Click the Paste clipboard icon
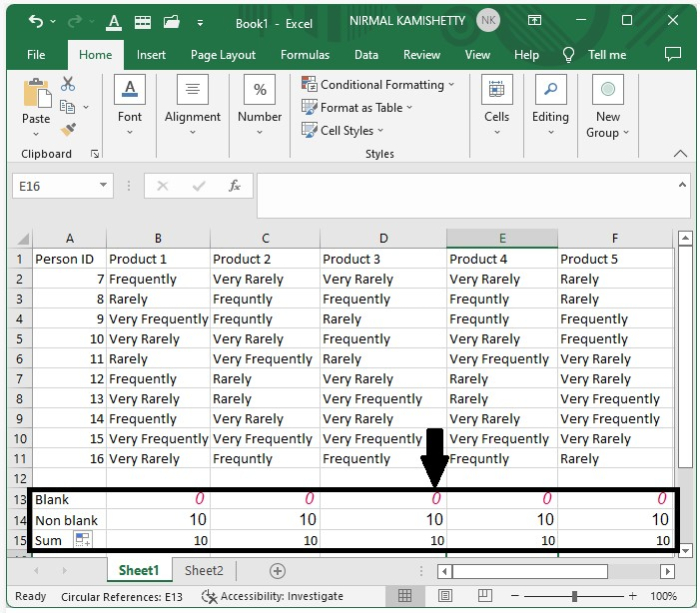Screen dimensions: 700x613 [37, 93]
